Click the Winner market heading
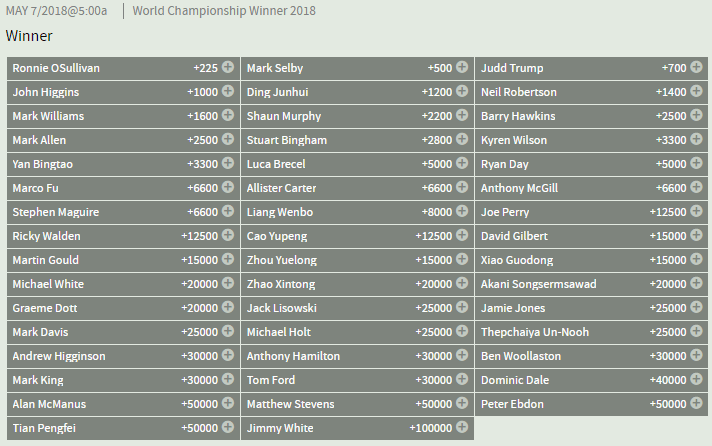The image size is (712, 446). coord(29,36)
